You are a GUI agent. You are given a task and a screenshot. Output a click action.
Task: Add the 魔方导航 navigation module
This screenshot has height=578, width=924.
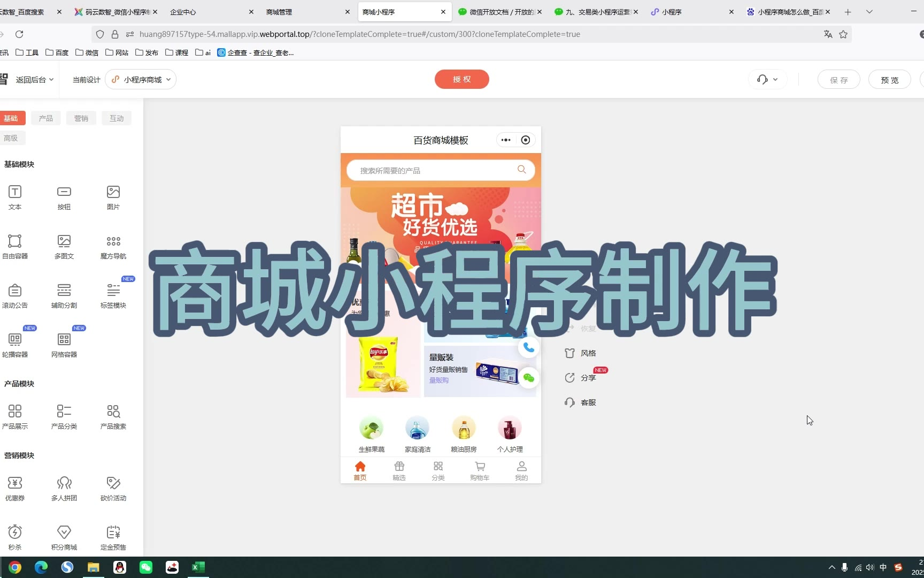coord(113,247)
